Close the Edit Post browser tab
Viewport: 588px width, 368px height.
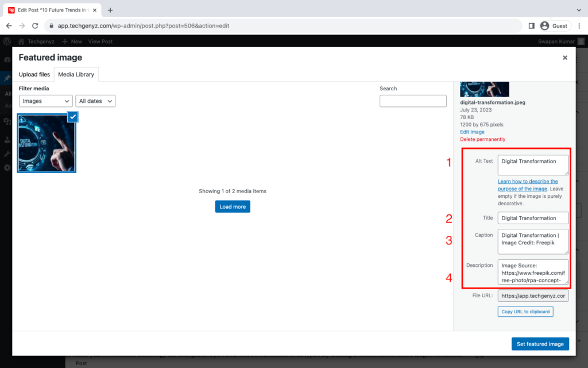(x=95, y=10)
